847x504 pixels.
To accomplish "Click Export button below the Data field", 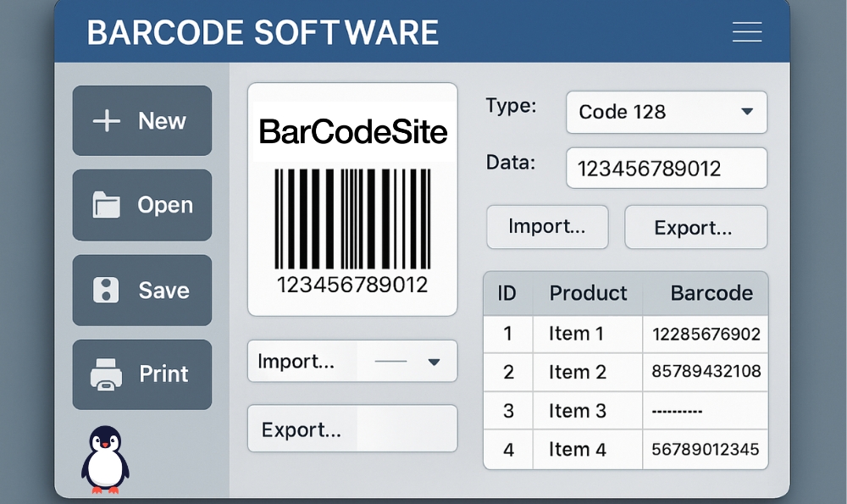I will click(695, 227).
